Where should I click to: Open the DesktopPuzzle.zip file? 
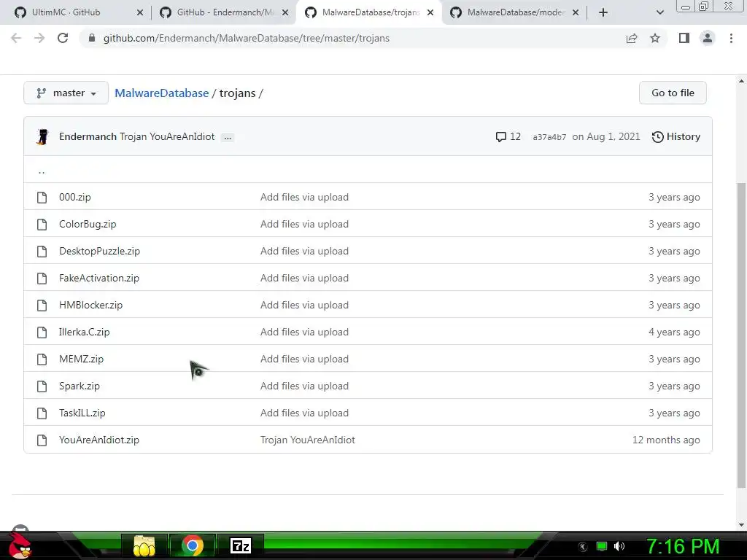click(99, 251)
